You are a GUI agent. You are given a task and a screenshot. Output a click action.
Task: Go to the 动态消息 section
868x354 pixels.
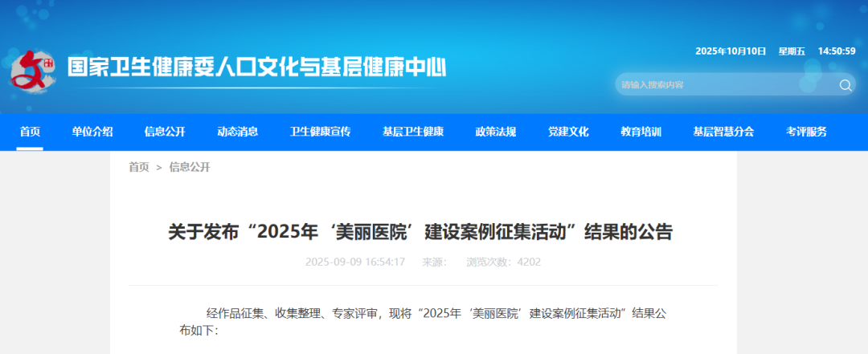238,132
